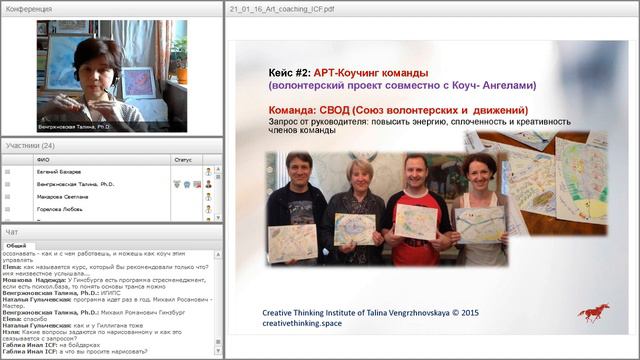Viewport: 640px width, 360px height.
Task: Click participants list scroll-down arrow
Action: pos(218,218)
